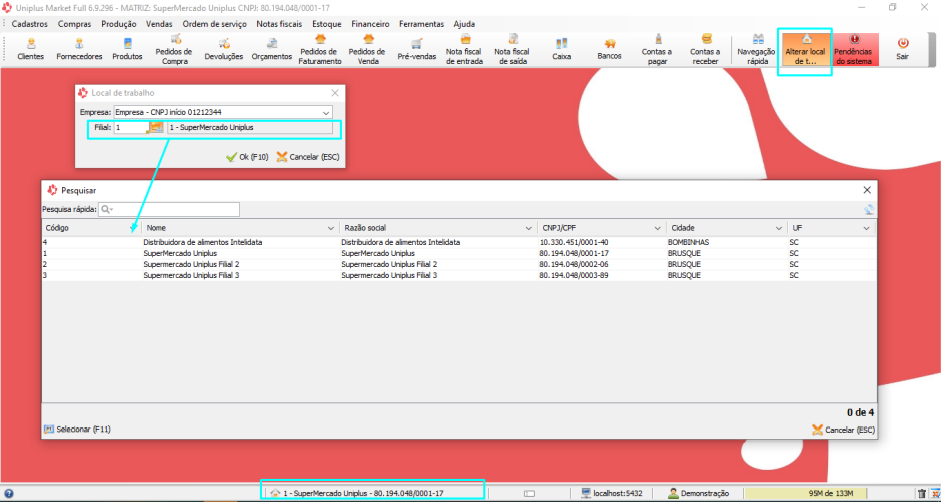Open Contas a pagar

658,50
